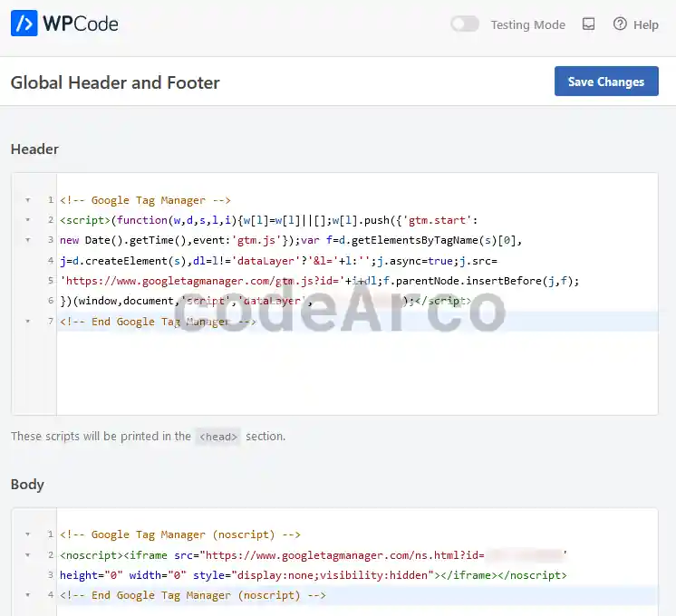
Task: Open the inbox notifications icon
Action: pyautogui.click(x=588, y=24)
